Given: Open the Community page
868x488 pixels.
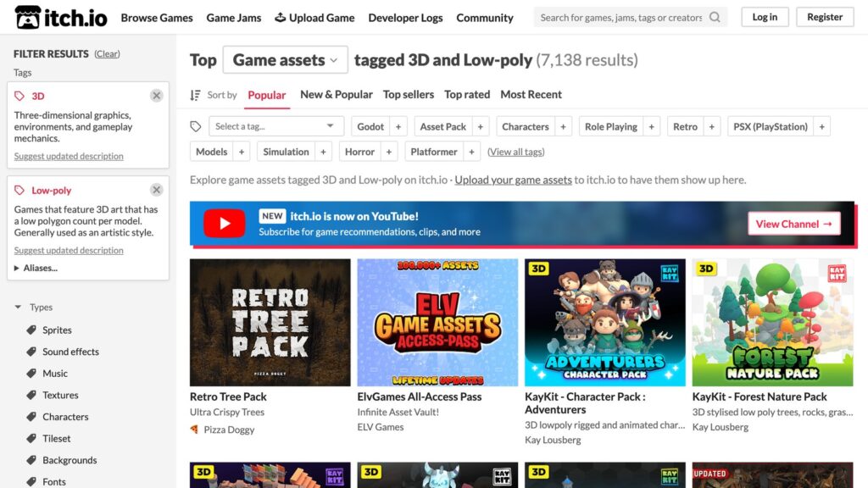Looking at the screenshot, I should tap(485, 18).
